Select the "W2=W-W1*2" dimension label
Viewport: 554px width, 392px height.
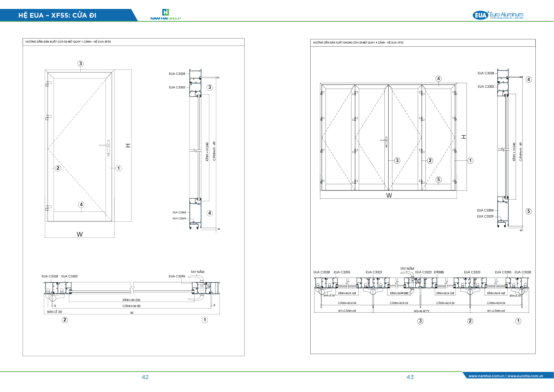pyautogui.click(x=422, y=311)
